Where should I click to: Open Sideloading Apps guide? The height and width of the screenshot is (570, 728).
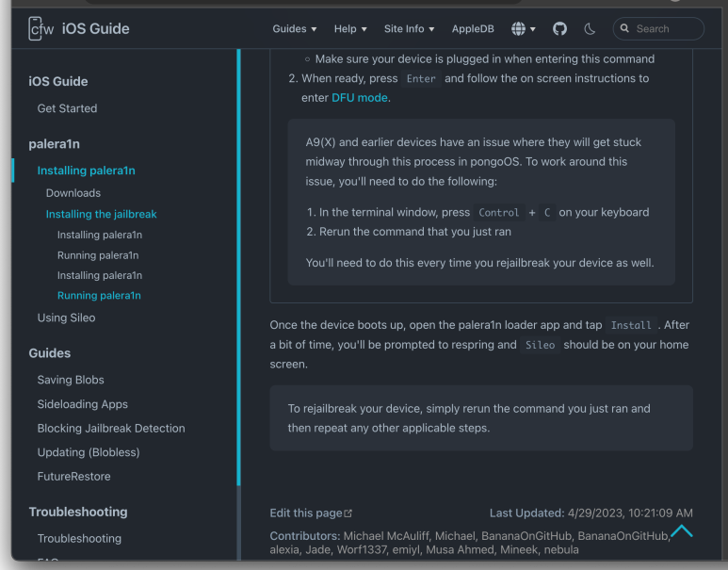[x=83, y=404]
